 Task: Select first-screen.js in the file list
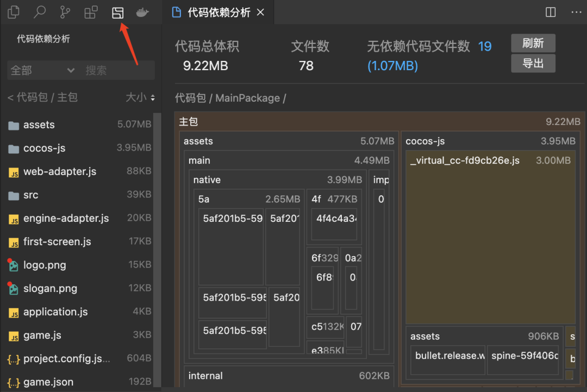click(80, 242)
